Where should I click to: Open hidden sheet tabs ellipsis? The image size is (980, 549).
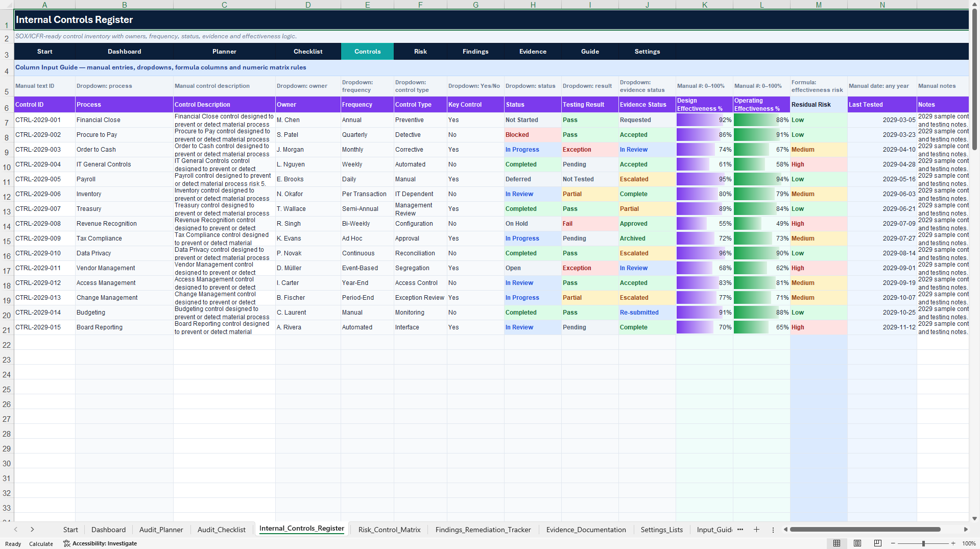click(740, 530)
